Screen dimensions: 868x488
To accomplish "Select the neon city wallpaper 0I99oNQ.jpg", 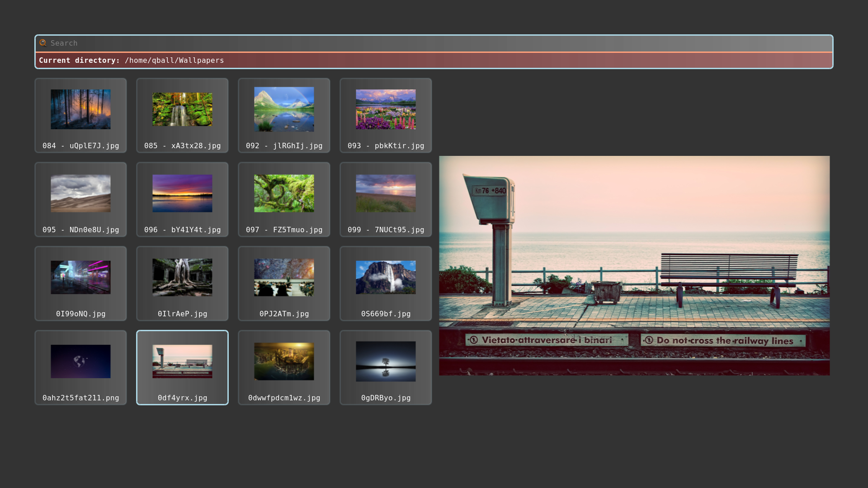I will coord(80,284).
